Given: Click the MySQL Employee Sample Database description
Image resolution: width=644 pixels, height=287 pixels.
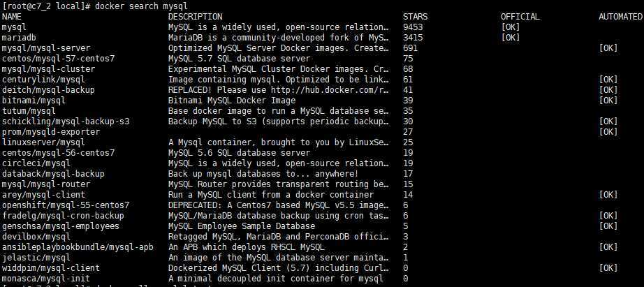Looking at the screenshot, I should click(x=242, y=226).
